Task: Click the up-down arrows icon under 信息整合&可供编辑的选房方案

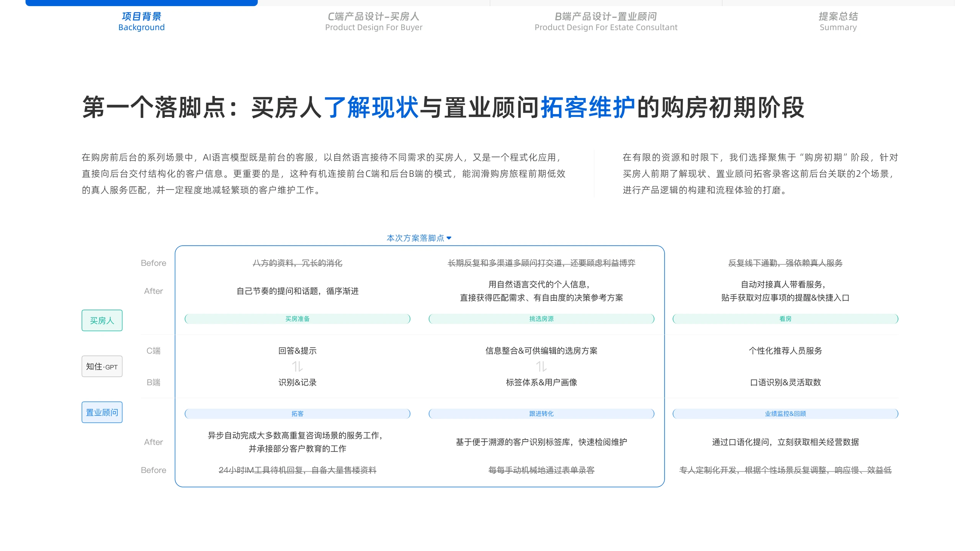Action: pyautogui.click(x=541, y=367)
